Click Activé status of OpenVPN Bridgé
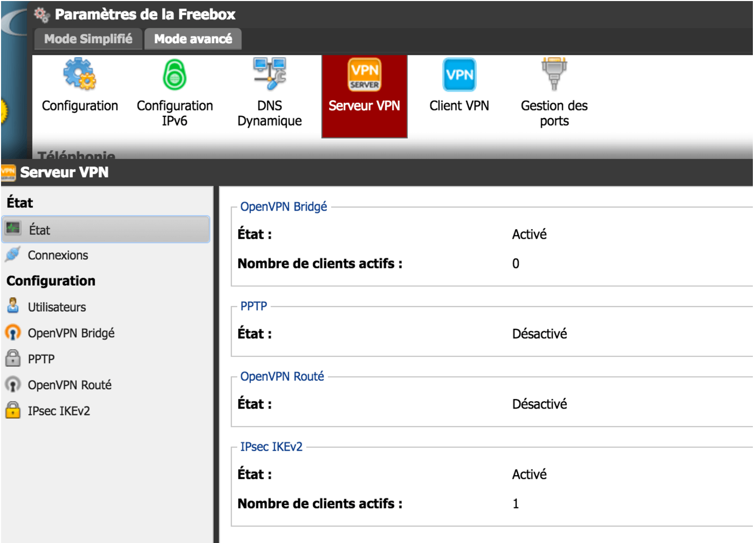The width and height of the screenshot is (756, 543). click(x=529, y=235)
